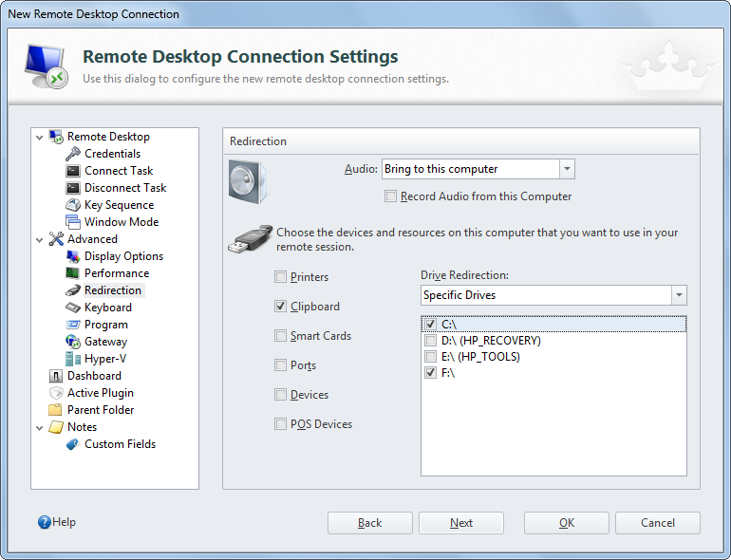Uncheck the Clipboard checkbox

tap(280, 307)
